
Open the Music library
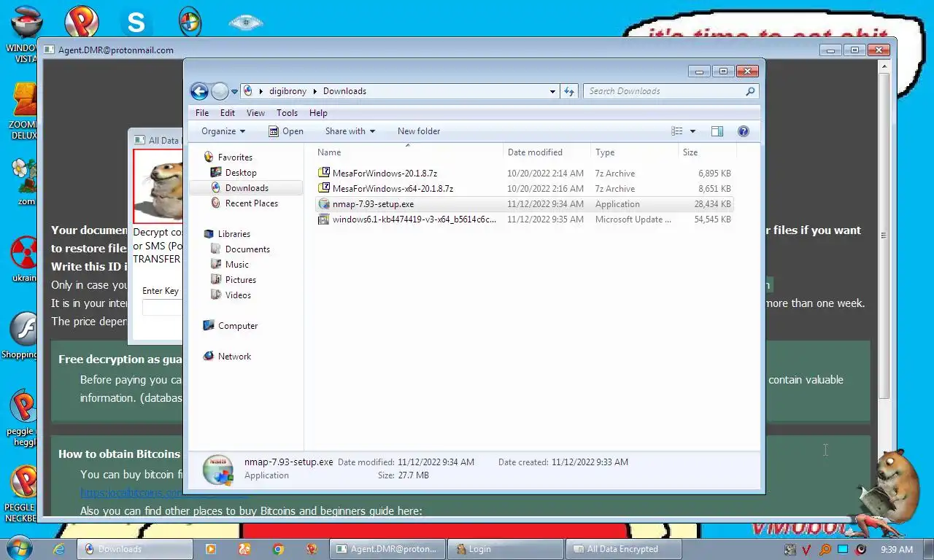(x=237, y=265)
